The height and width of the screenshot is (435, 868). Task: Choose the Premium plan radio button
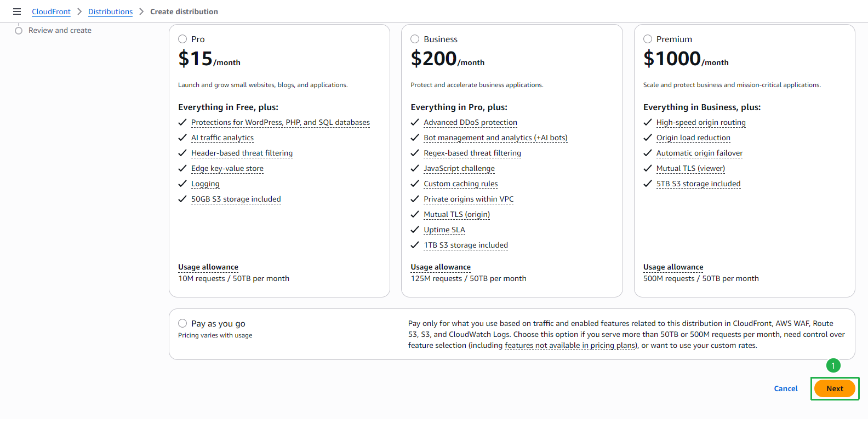tap(648, 39)
